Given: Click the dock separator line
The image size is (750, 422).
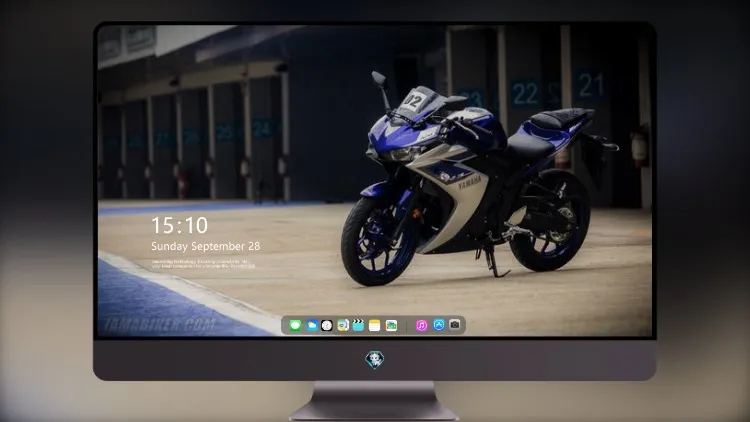Looking at the screenshot, I should click(407, 325).
